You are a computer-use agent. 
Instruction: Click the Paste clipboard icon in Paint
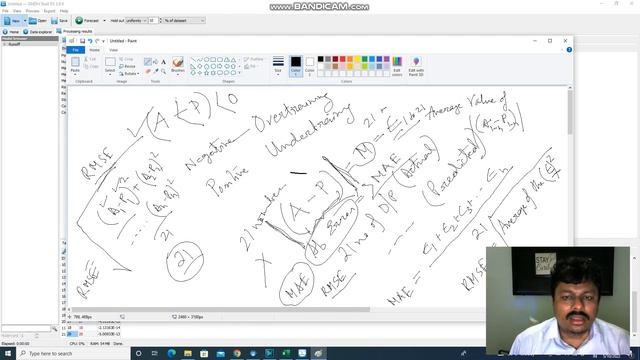[75, 62]
